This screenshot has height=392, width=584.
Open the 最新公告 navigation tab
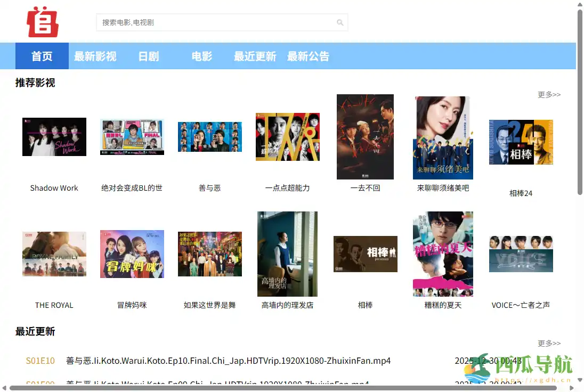[308, 56]
